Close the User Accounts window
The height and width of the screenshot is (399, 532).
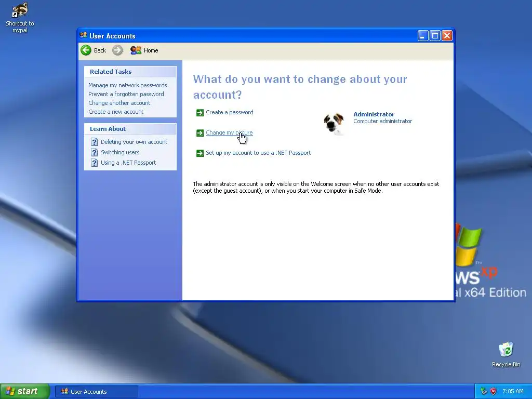(x=447, y=36)
